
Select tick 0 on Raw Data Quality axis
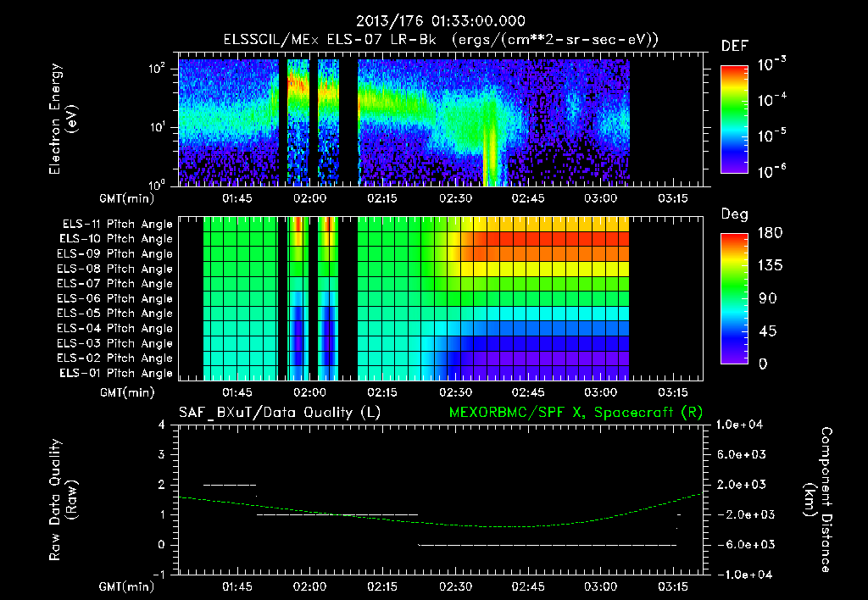click(x=161, y=545)
